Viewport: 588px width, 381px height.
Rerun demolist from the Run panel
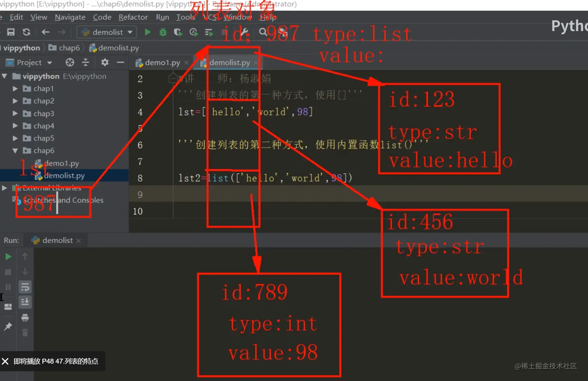[8, 256]
